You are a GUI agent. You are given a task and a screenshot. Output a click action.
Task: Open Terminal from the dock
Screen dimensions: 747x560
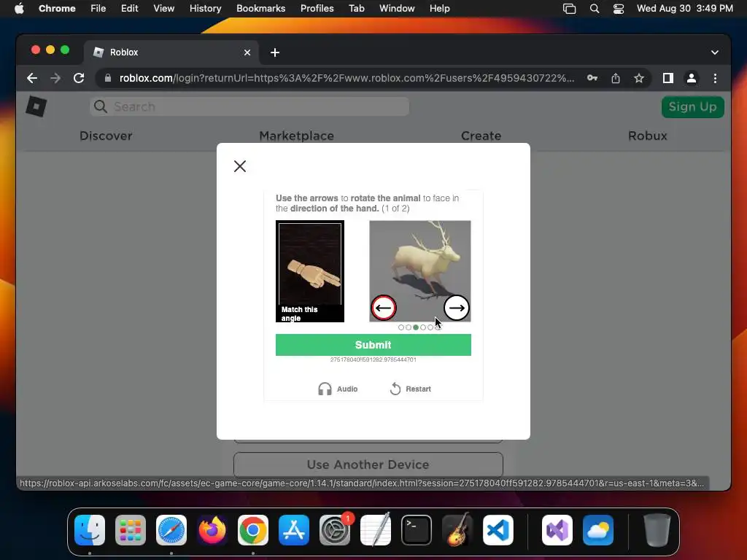417,530
